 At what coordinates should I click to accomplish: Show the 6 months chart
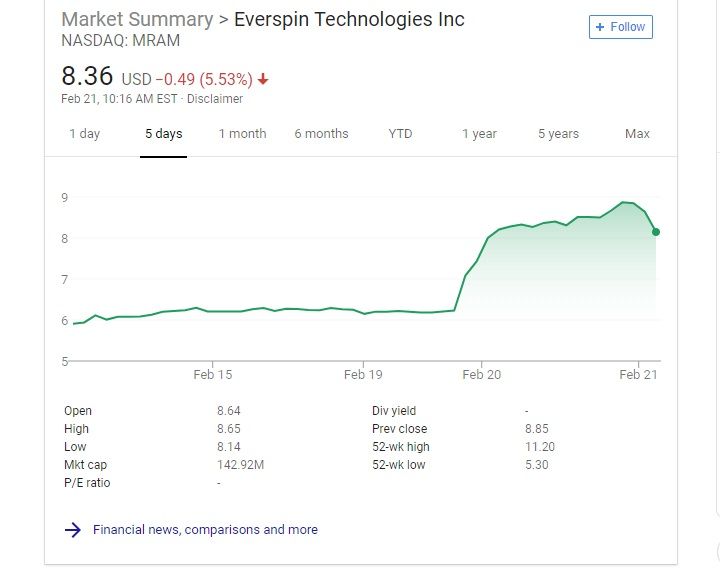point(321,134)
